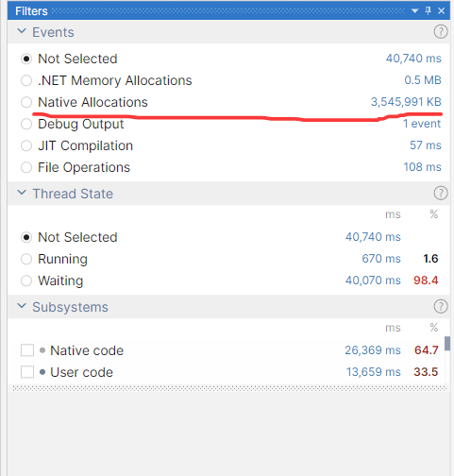Filter threads by Waiting state

pos(26,280)
